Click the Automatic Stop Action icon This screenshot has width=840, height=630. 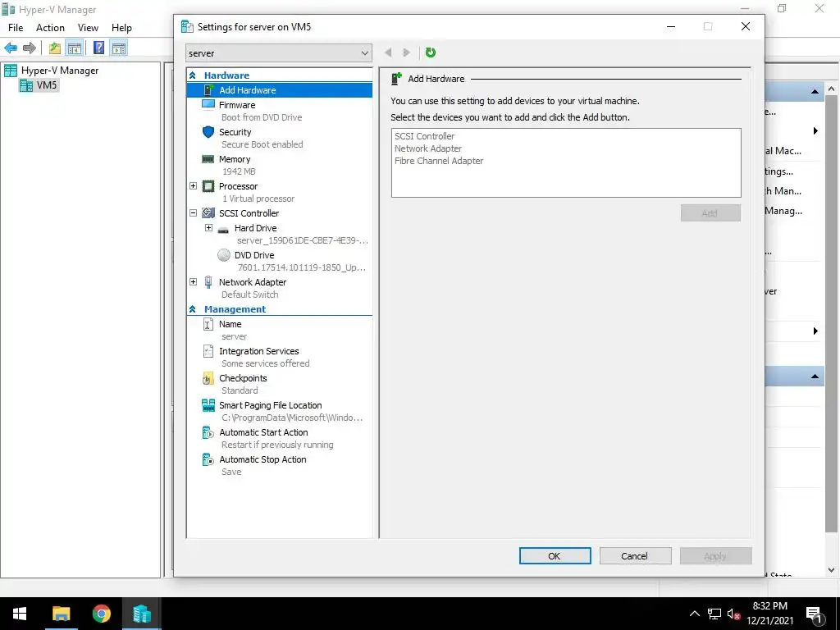(x=208, y=459)
